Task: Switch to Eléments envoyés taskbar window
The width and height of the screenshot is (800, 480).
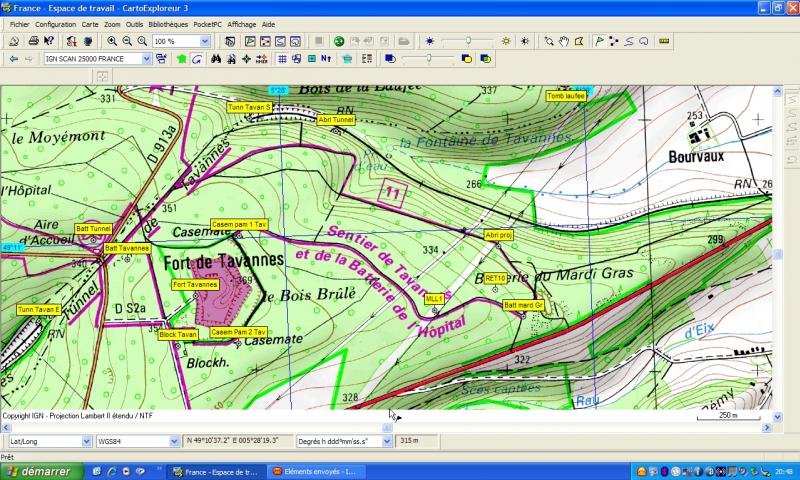Action: (x=314, y=472)
